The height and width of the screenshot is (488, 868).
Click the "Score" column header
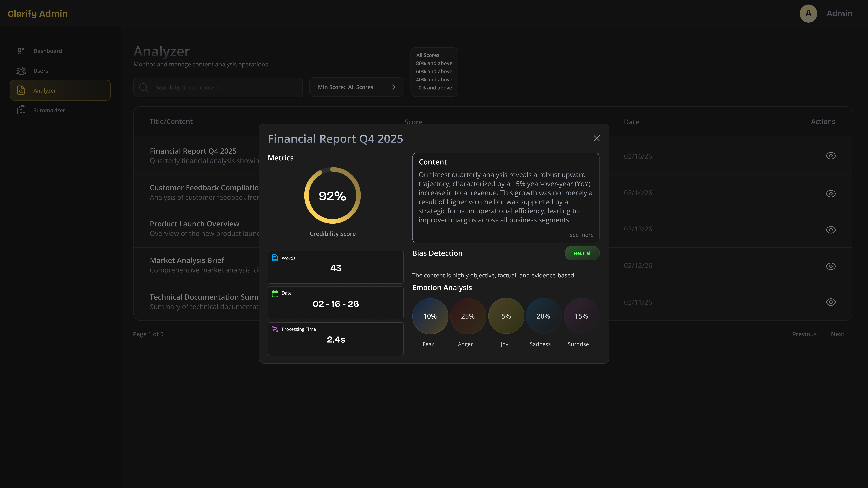point(413,122)
